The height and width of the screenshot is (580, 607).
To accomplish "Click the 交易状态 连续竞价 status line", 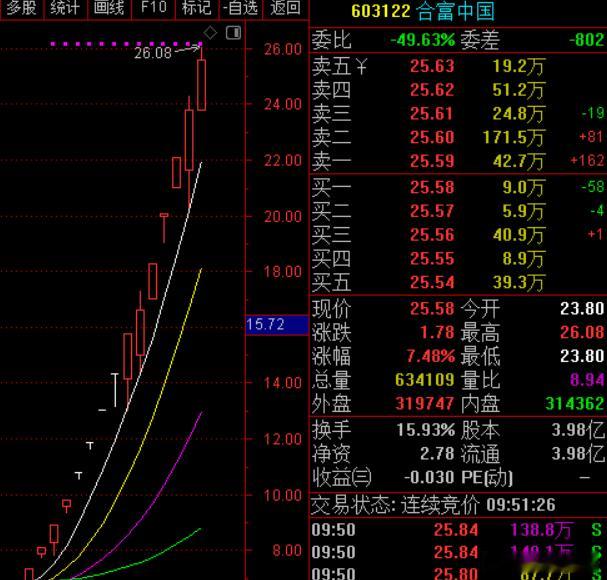I will coord(433,505).
